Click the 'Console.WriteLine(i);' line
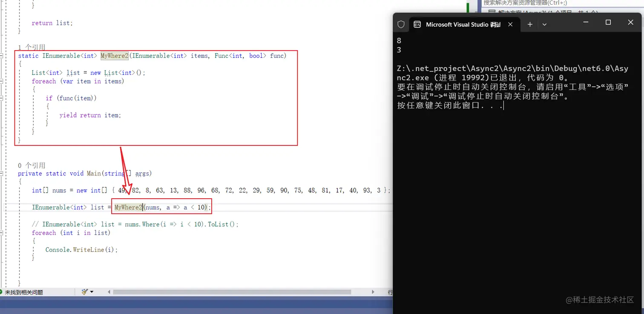 click(81, 250)
